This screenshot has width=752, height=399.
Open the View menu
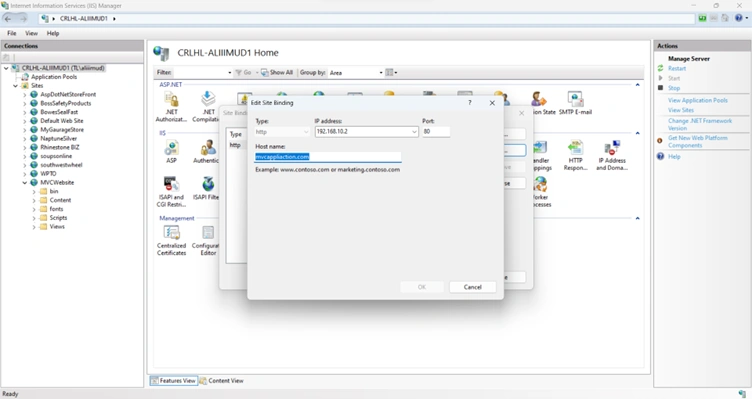[x=32, y=33]
